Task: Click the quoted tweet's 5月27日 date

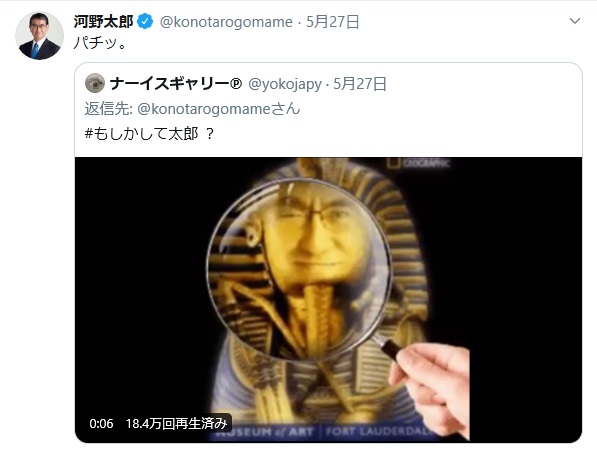Action: click(360, 84)
